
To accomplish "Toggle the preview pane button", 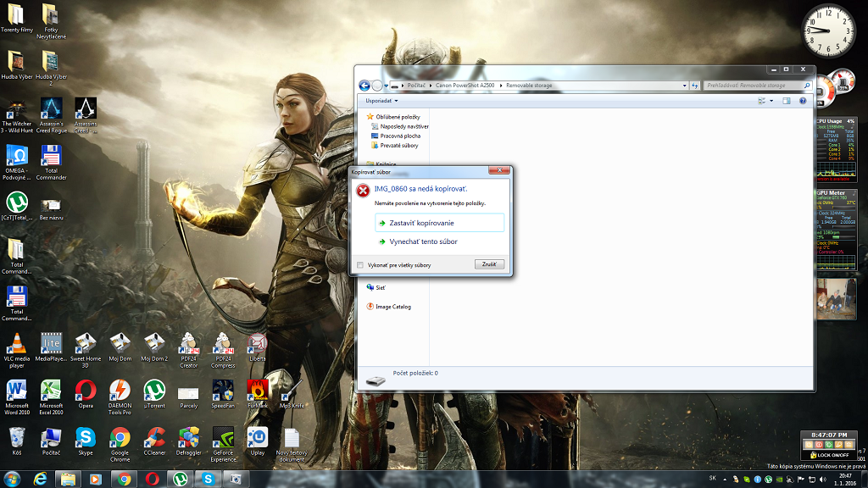I will (x=787, y=101).
